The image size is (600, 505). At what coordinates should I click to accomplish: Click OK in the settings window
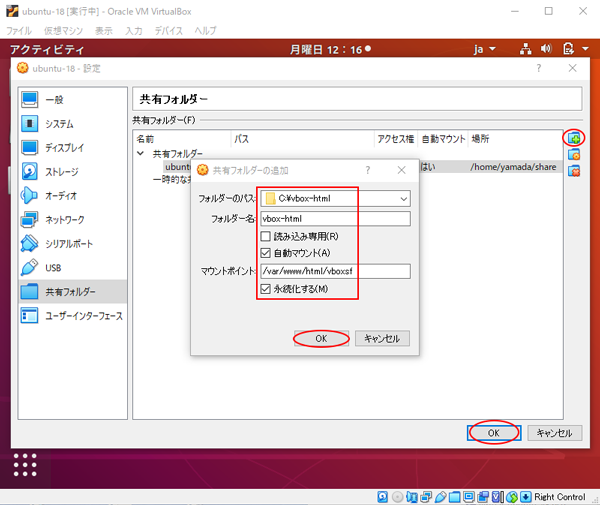coord(494,433)
